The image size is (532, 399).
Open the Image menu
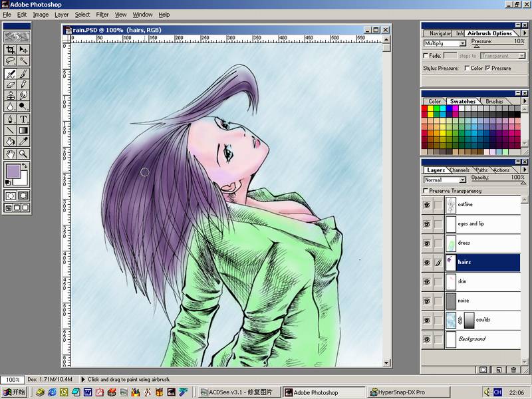(x=41, y=15)
